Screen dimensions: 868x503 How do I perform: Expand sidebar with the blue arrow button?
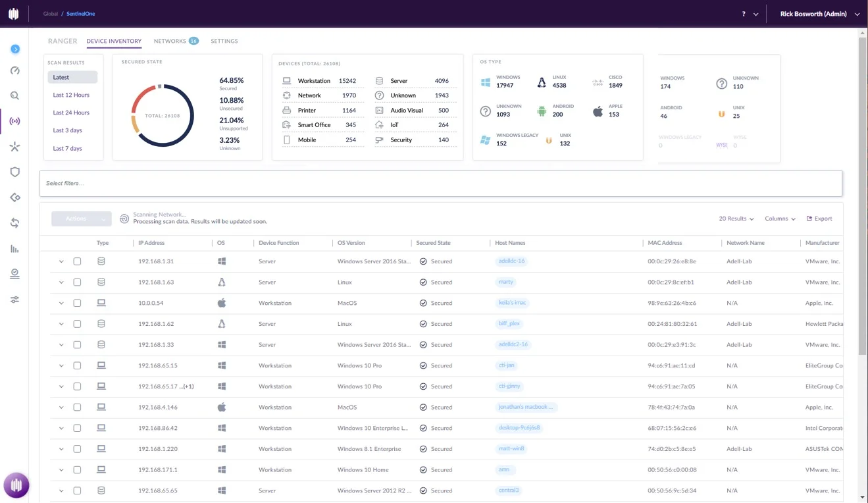(15, 49)
